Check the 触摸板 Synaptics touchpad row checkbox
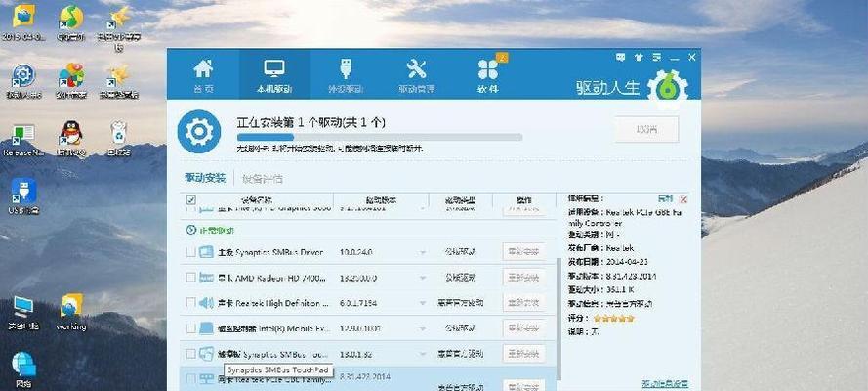 tap(190, 353)
